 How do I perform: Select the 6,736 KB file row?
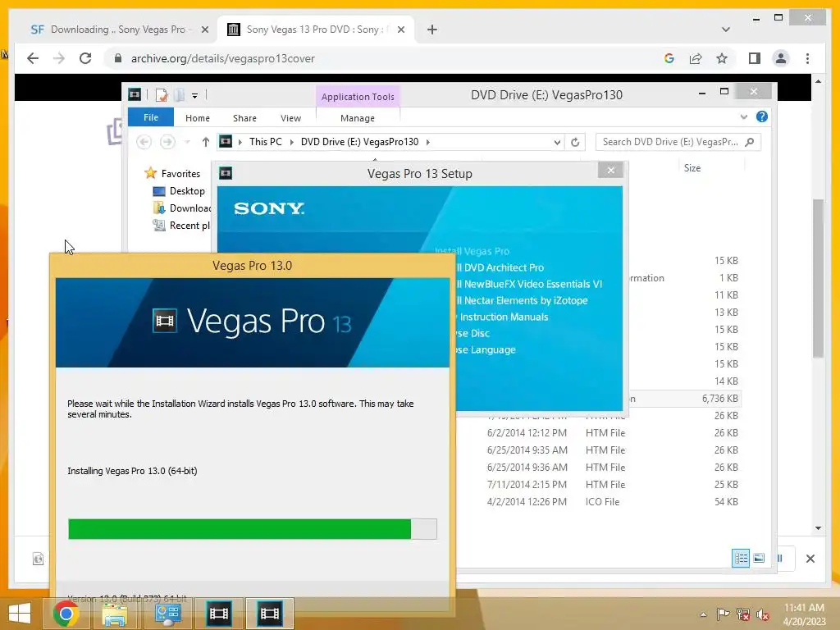[685, 399]
